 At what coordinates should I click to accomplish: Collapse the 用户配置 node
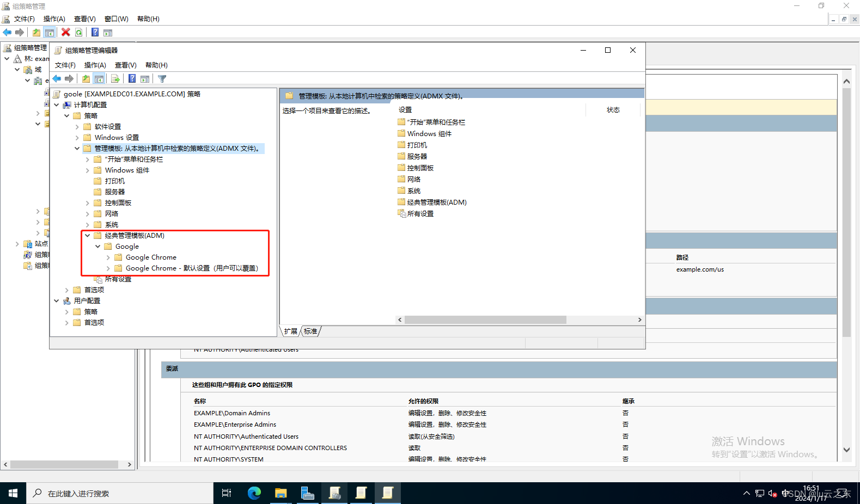pyautogui.click(x=57, y=300)
